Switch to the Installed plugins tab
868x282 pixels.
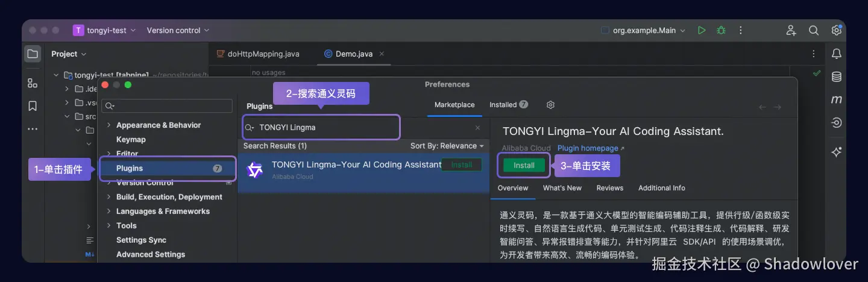508,105
